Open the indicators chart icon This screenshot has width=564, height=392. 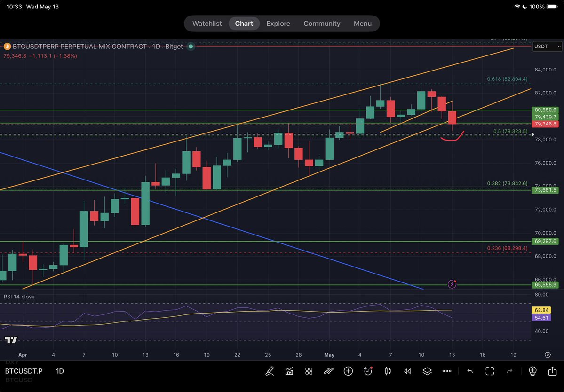(289, 371)
